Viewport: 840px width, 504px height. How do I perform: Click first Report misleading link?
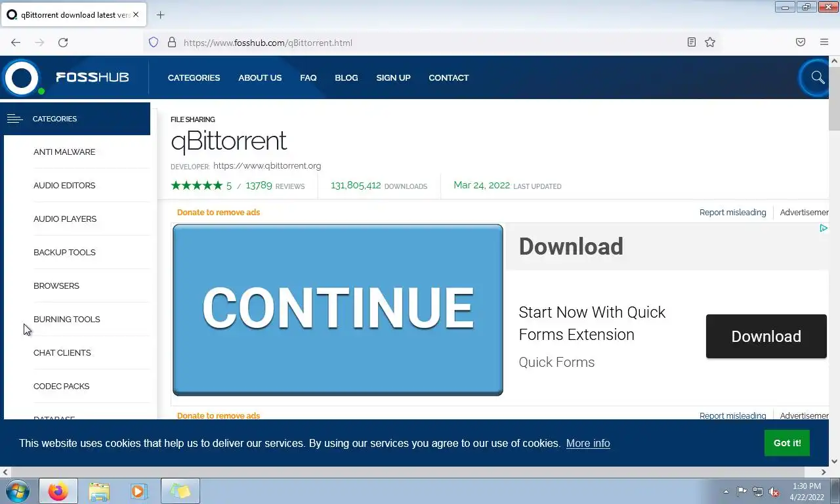[732, 212]
